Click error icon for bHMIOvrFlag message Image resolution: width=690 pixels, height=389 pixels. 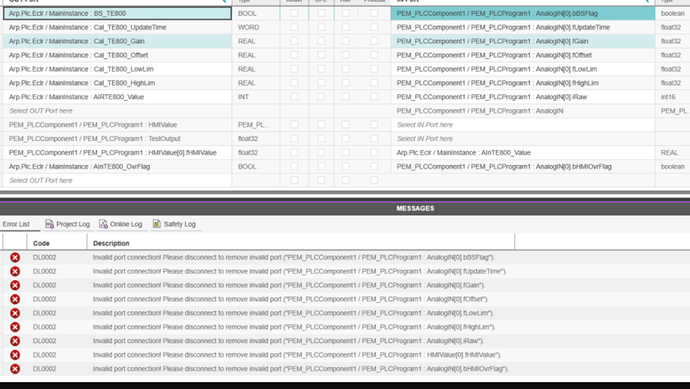[15, 369]
